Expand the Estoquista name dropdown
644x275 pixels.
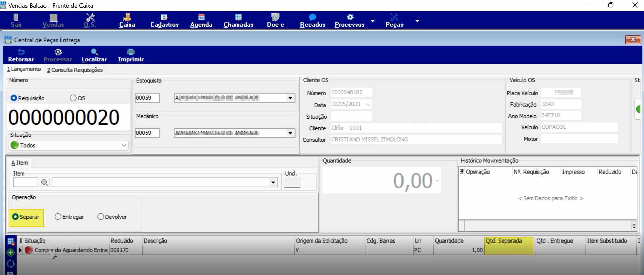(290, 98)
